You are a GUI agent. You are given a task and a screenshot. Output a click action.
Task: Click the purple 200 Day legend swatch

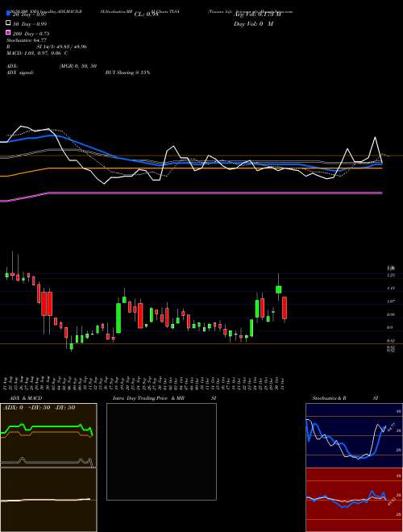tap(8, 33)
